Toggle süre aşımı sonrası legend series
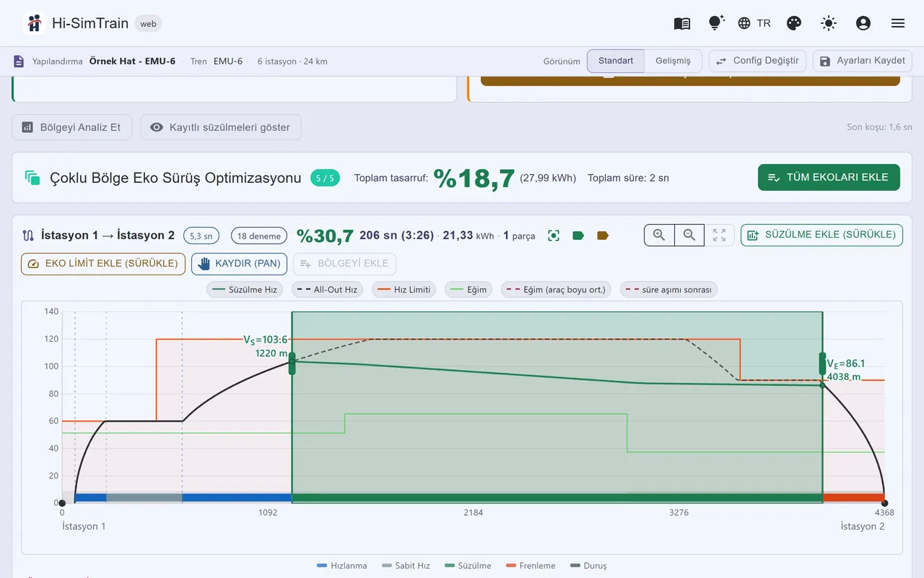This screenshot has width=924, height=578. coord(668,290)
